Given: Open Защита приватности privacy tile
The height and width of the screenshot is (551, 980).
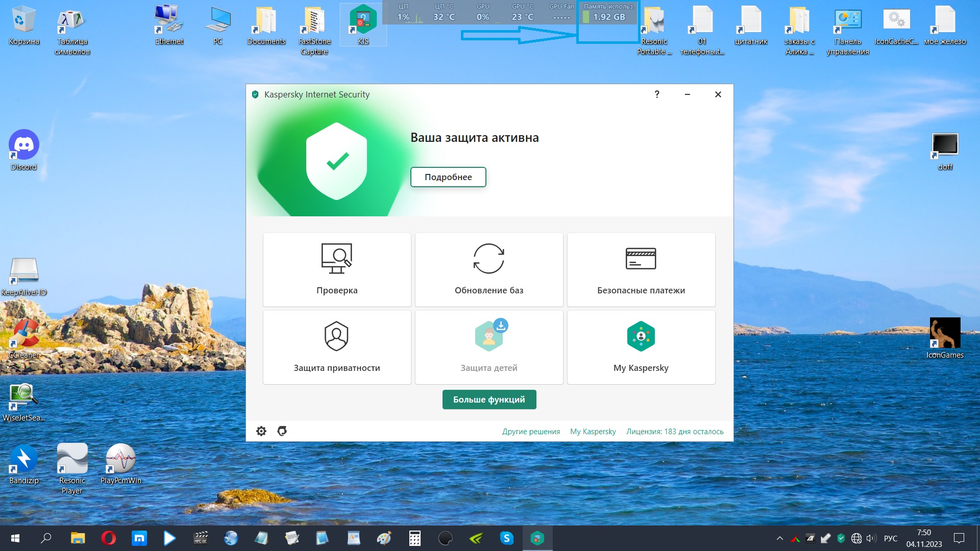Looking at the screenshot, I should click(337, 347).
